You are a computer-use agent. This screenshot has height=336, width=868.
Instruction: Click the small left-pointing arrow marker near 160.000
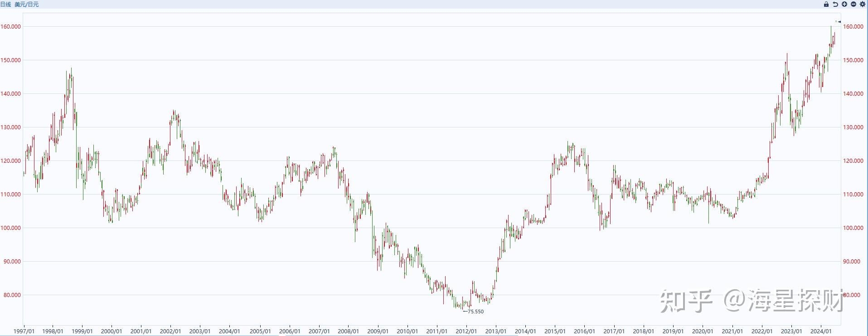(x=839, y=21)
